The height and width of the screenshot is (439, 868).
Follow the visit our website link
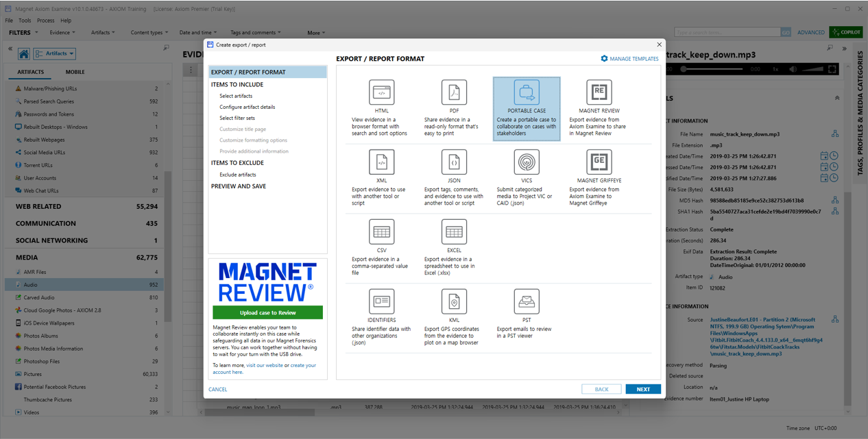point(265,365)
